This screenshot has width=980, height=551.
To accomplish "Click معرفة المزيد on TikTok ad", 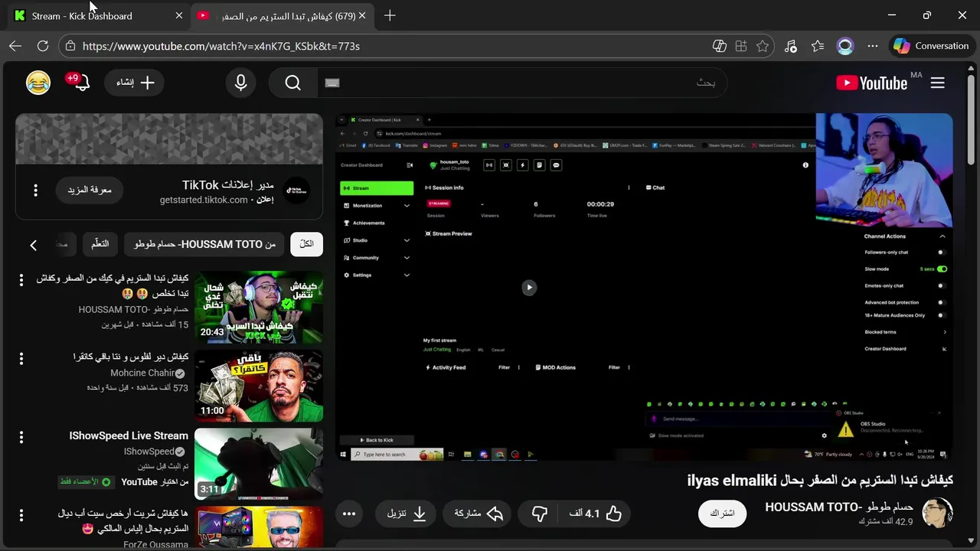I will click(90, 190).
